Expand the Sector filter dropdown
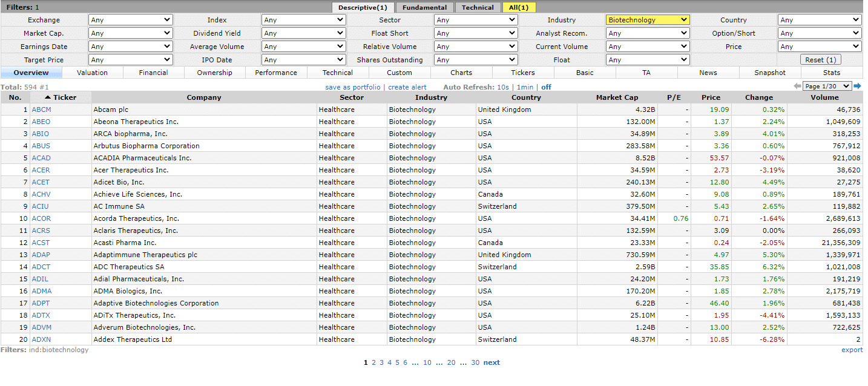The height and width of the screenshot is (386, 868). (x=476, y=20)
